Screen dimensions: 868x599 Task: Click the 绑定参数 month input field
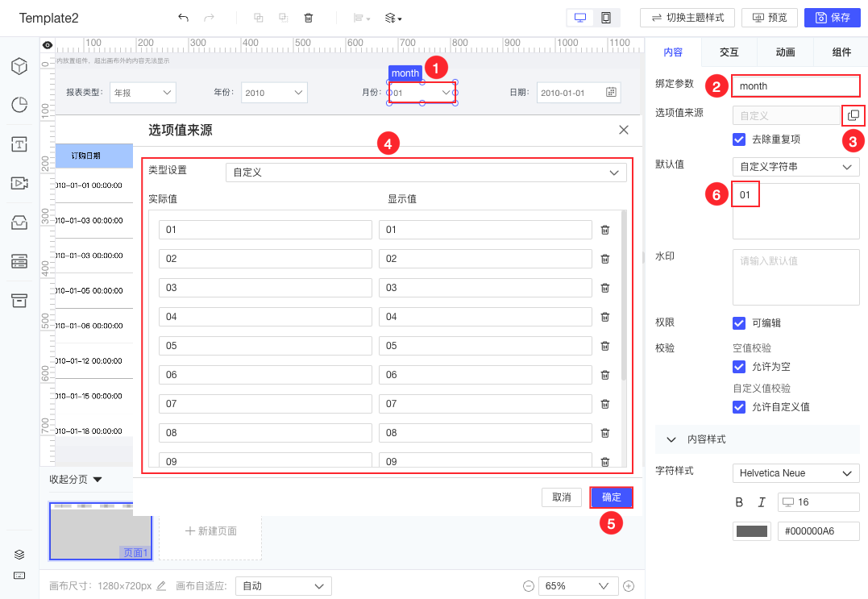click(795, 85)
